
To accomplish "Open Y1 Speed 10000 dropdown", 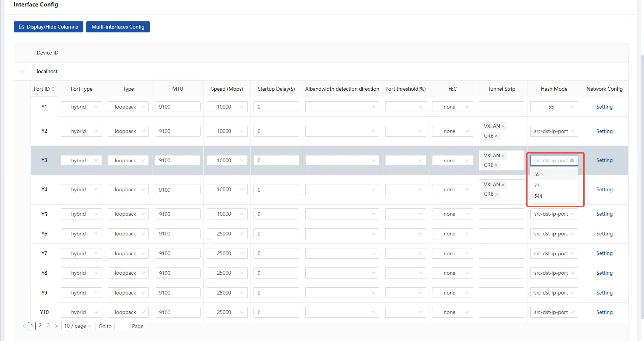I will tap(227, 107).
